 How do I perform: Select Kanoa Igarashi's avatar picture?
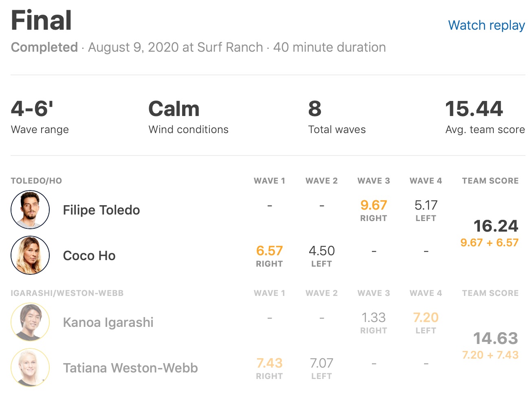tap(30, 322)
